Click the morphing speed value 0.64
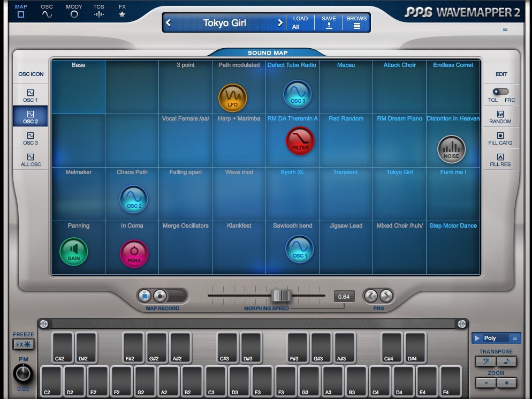 pyautogui.click(x=344, y=297)
